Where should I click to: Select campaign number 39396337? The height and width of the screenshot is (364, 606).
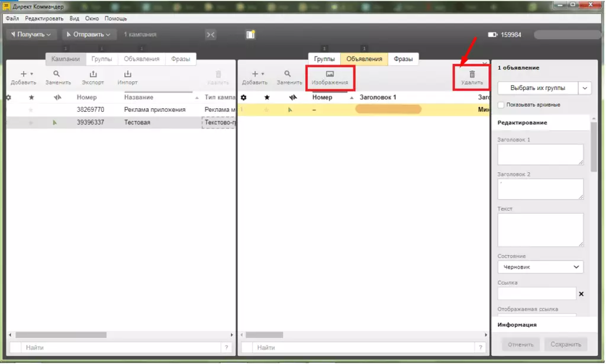91,123
